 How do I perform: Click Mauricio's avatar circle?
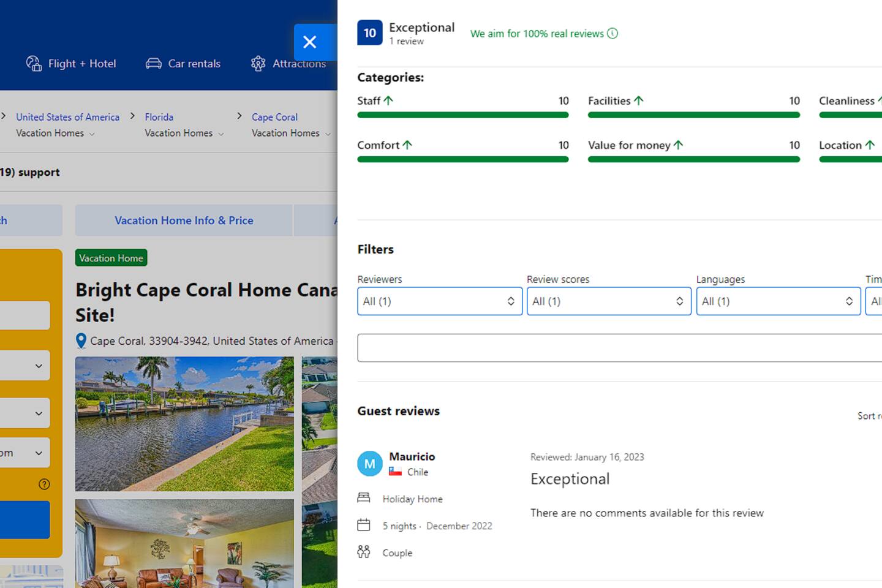click(x=370, y=464)
